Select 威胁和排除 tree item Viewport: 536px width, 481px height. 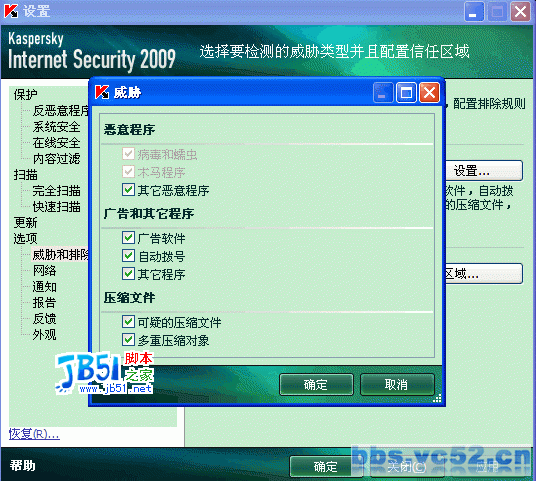[x=61, y=255]
